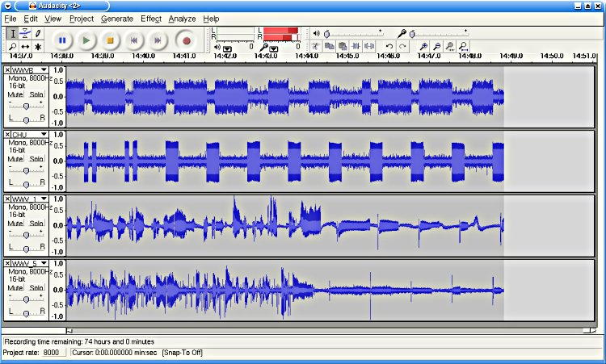Open the Effect menu
Screen dimensions: 606x364
pos(151,18)
